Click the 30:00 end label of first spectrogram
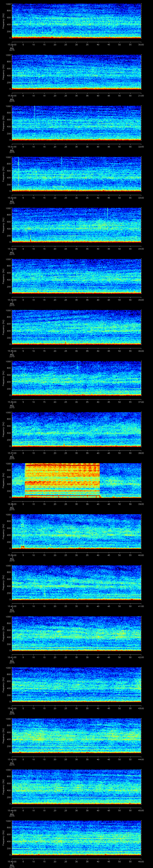 coord(141,44)
